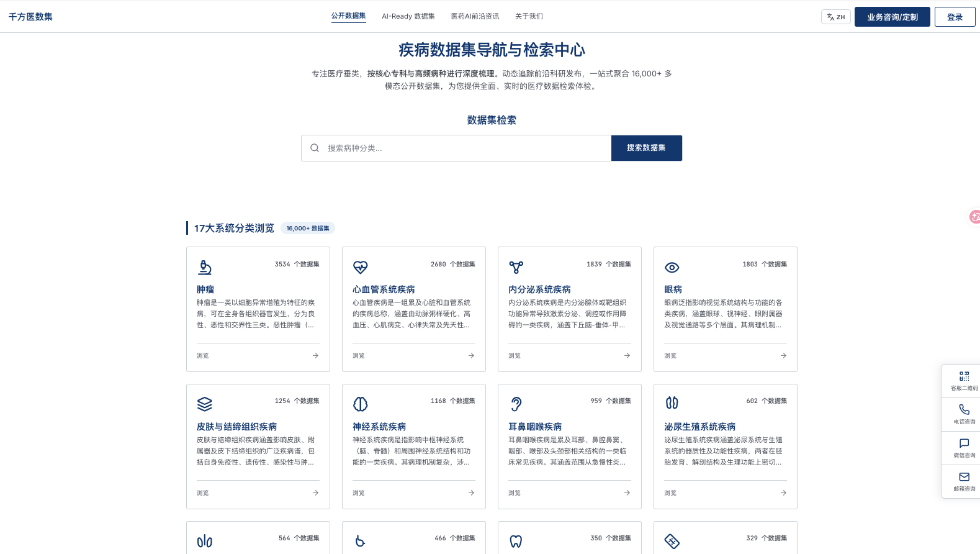
Task: Click the 登录 button
Action: 955,17
